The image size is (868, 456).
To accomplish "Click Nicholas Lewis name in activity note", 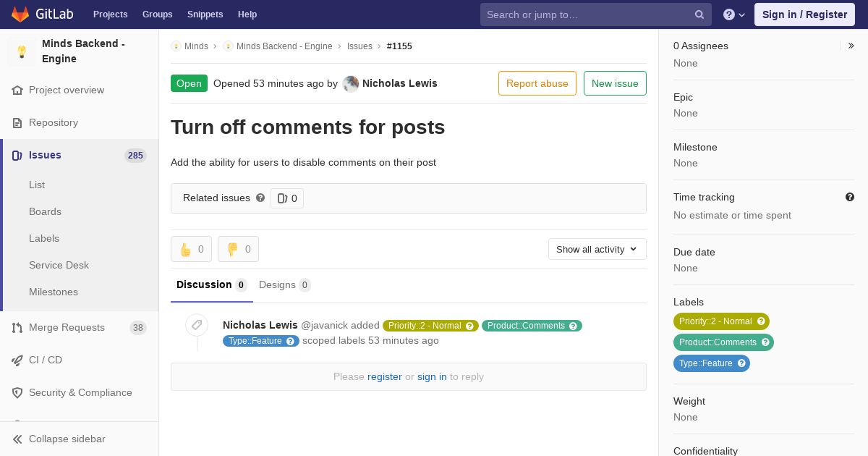I will [x=260, y=325].
